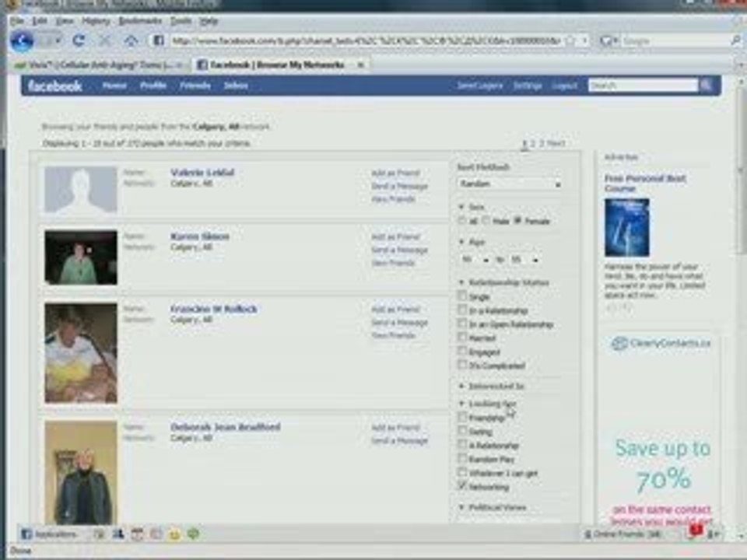Select the Female radio button
The height and width of the screenshot is (560, 747).
point(517,220)
